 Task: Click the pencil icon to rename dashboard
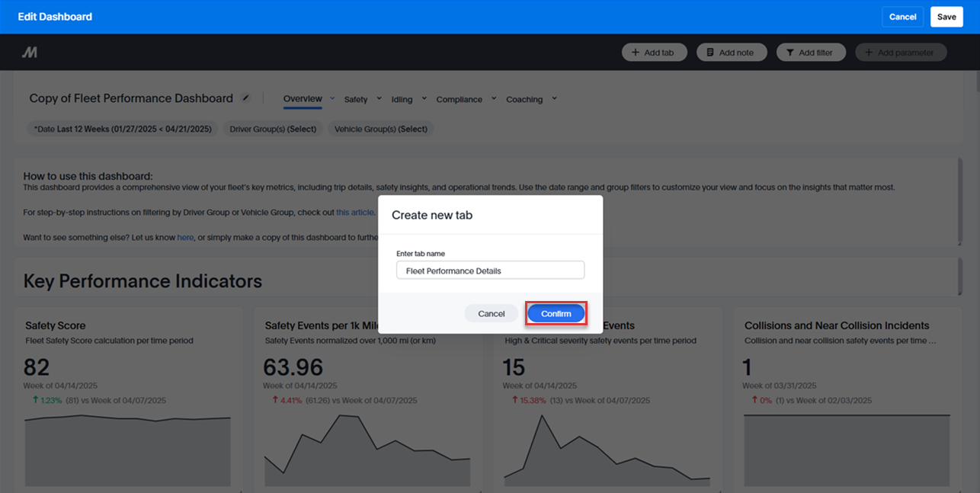click(x=245, y=98)
